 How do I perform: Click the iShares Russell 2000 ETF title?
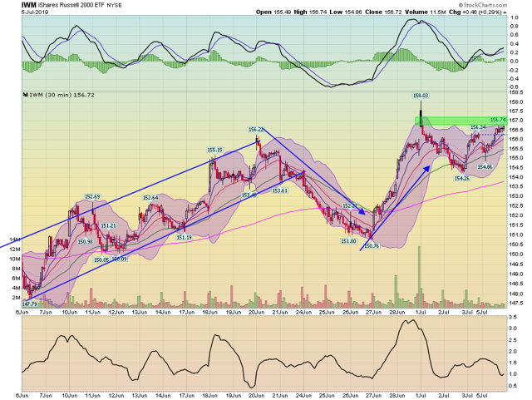click(x=71, y=5)
